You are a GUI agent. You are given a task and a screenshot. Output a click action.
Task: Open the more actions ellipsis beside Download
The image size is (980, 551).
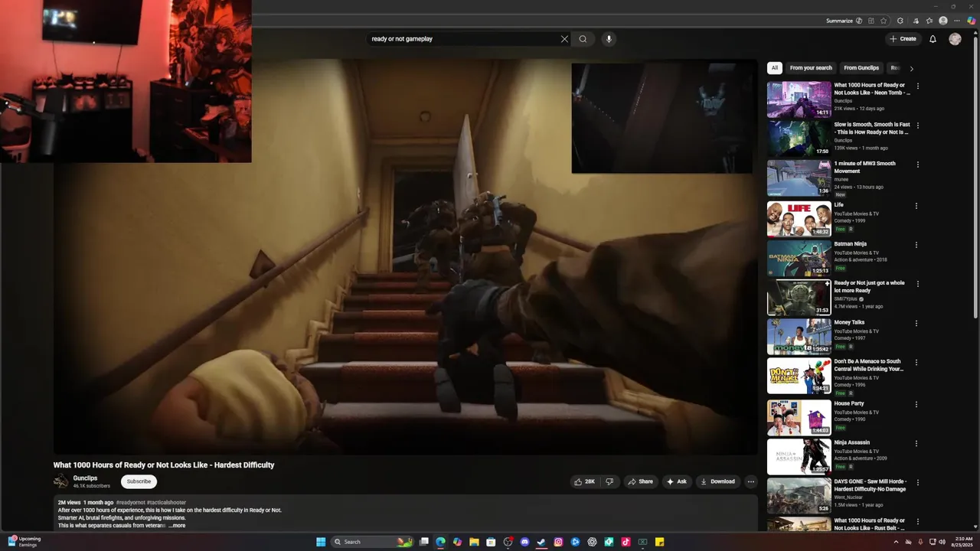751,481
